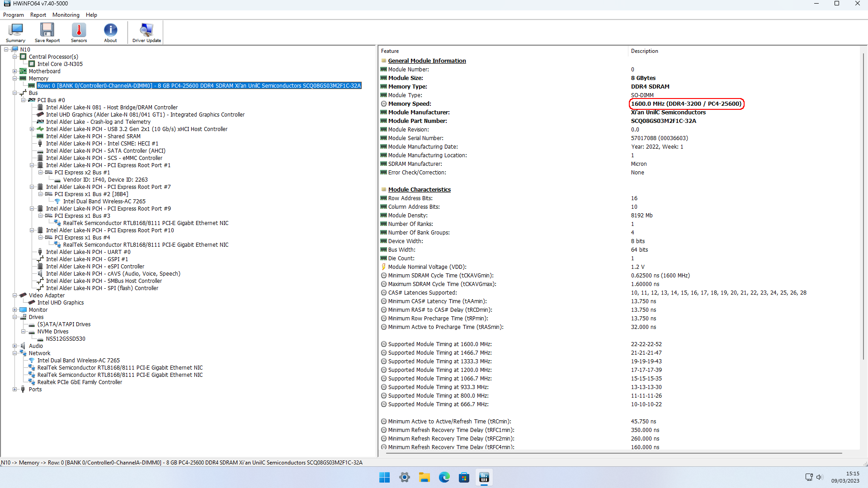Collapse the N10 root node
Image resolution: width=868 pixels, height=488 pixels.
coord(6,50)
